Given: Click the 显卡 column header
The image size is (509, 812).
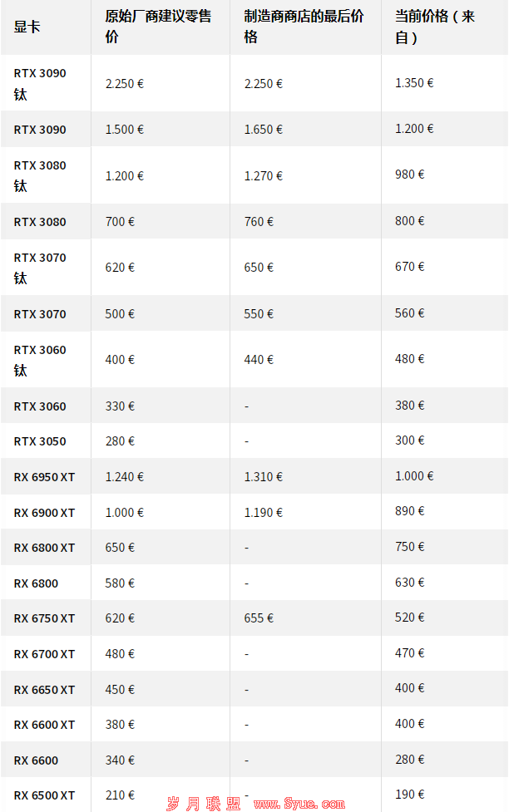Looking at the screenshot, I should [x=27, y=27].
